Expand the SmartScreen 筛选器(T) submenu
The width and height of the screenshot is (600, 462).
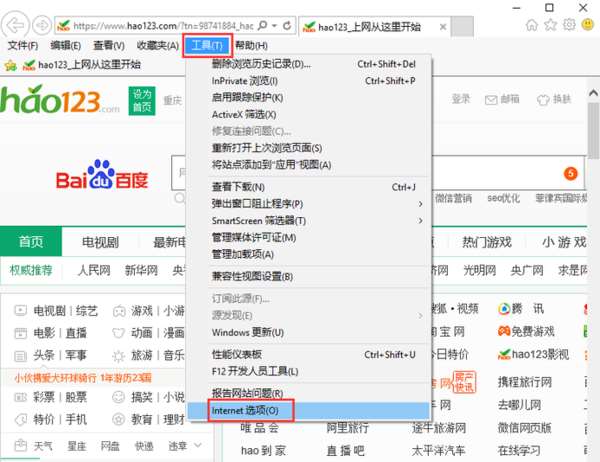coord(309,221)
